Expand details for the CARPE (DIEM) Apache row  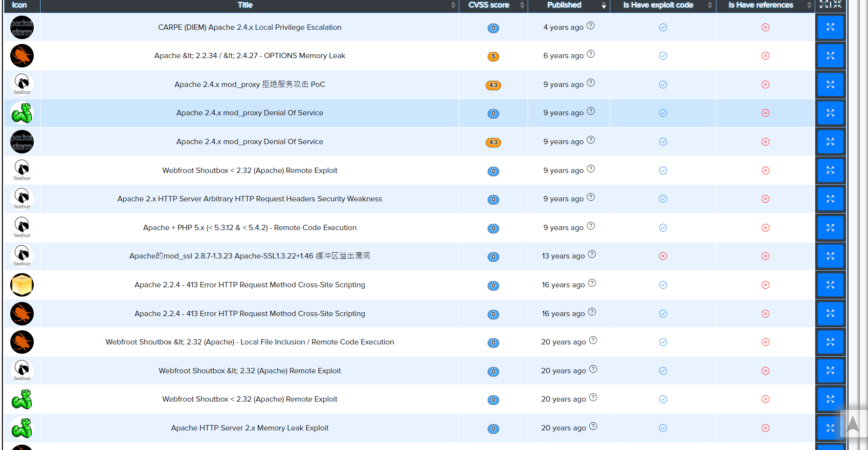click(x=830, y=27)
